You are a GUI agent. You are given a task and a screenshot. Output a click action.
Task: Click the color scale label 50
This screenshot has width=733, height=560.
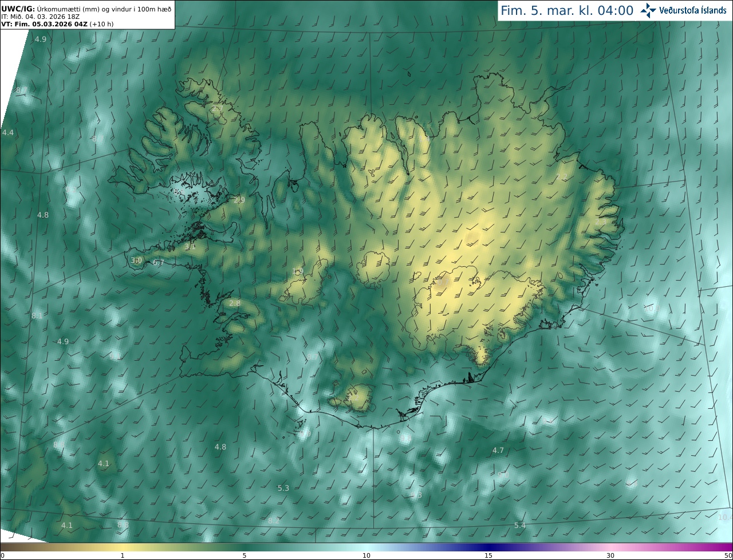coord(728,555)
